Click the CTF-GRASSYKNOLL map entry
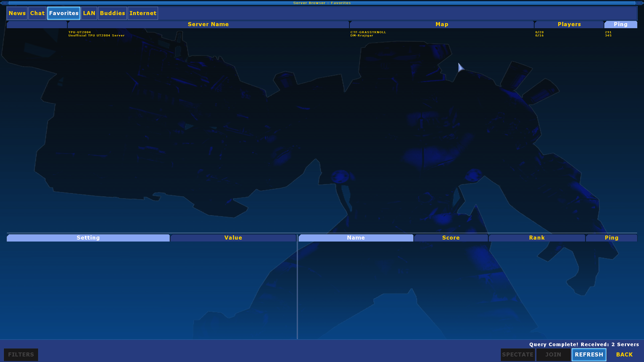Viewport: 644px width, 362px height. [368, 32]
